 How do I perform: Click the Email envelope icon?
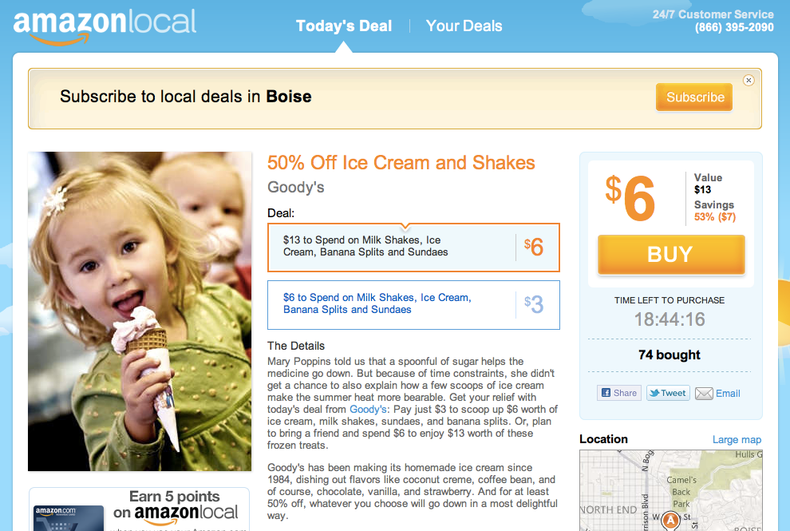point(704,394)
